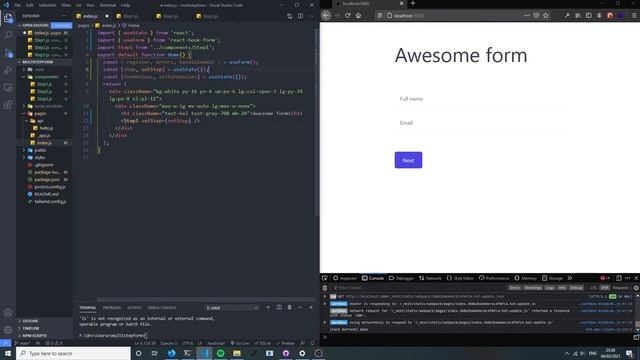Image resolution: width=640 pixels, height=360 pixels.
Task: Add a new terminal with the plus icon
Action: [268, 307]
